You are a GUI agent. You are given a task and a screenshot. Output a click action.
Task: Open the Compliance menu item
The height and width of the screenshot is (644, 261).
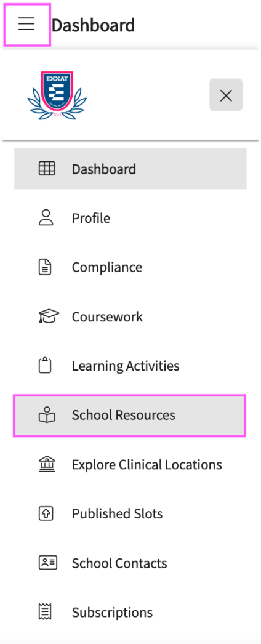130,267
